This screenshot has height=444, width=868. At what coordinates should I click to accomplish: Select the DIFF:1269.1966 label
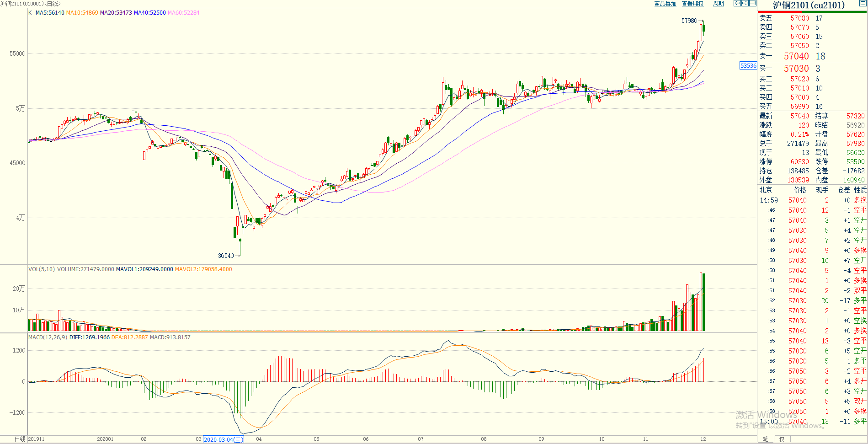point(90,337)
